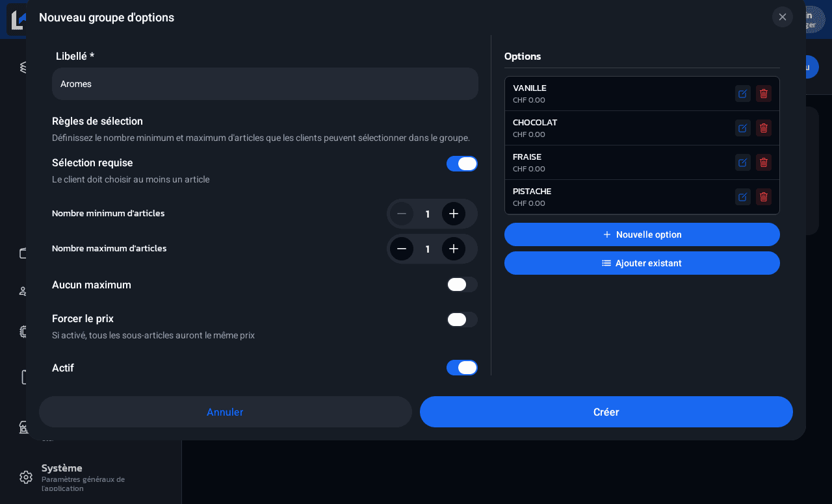The height and width of the screenshot is (504, 832).
Task: Click Ajouter existant button
Action: [642, 263]
